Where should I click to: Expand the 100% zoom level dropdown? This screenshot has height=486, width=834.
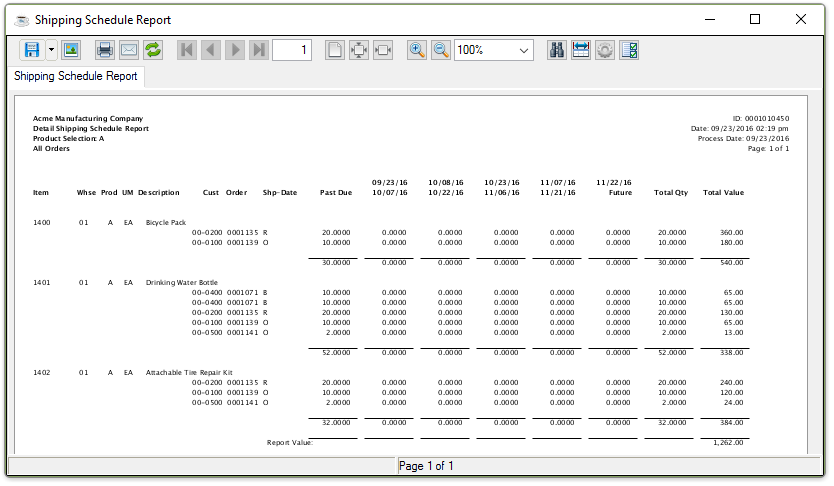pos(524,50)
